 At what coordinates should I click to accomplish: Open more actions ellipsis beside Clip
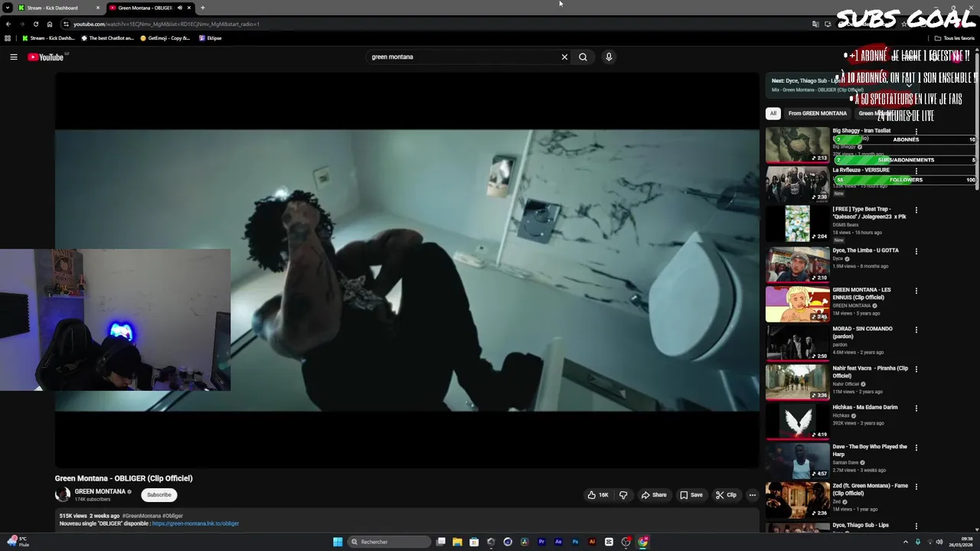coord(752,495)
